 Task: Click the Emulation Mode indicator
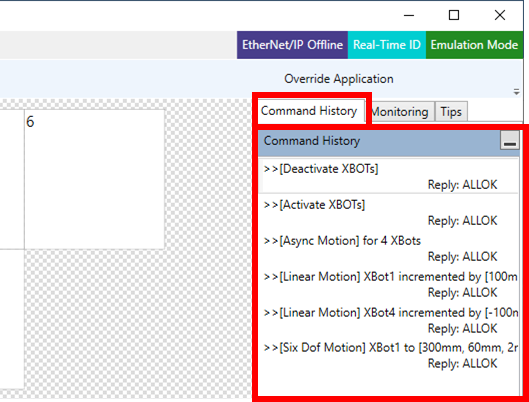click(x=474, y=45)
